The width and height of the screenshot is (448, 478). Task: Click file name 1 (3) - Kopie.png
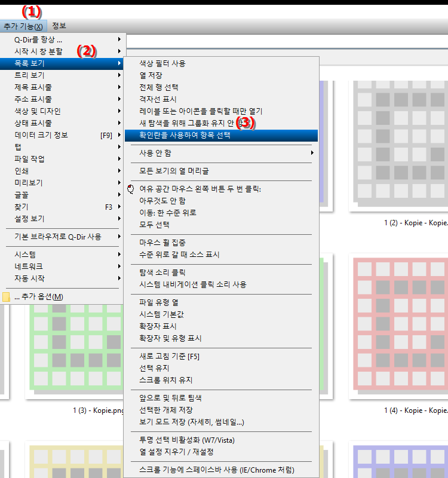click(98, 410)
